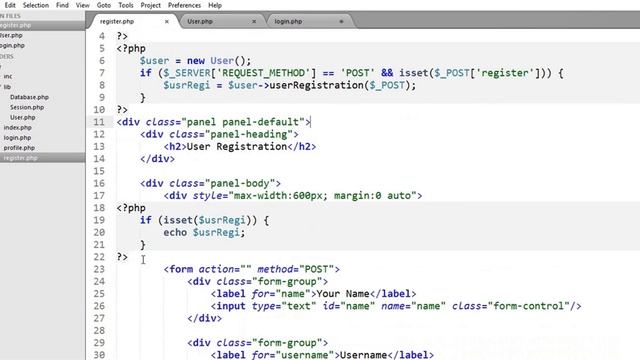Click the closing '</div>' on line 14
The width and height of the screenshot is (640, 360).
point(158,159)
